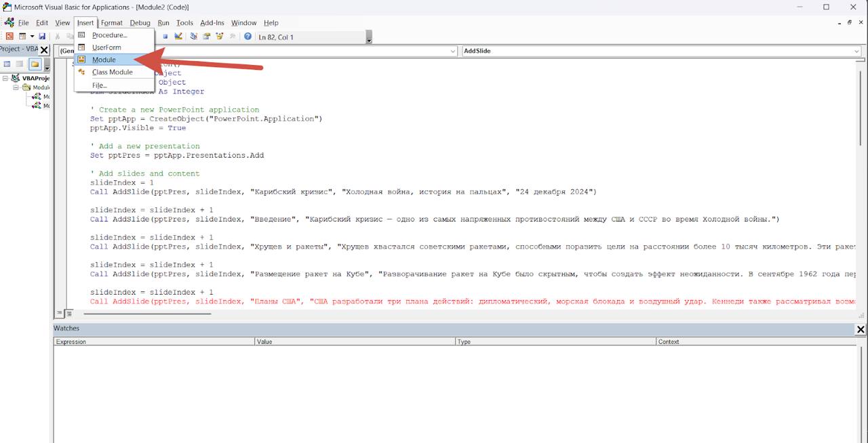Image resolution: width=868 pixels, height=443 pixels.
Task: Open the Help menu
Action: (x=271, y=22)
